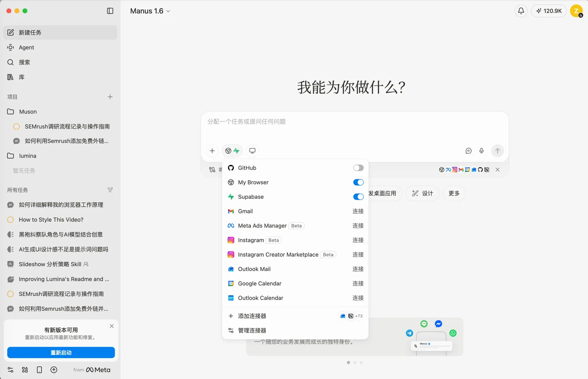Open the Agent section

(60, 47)
